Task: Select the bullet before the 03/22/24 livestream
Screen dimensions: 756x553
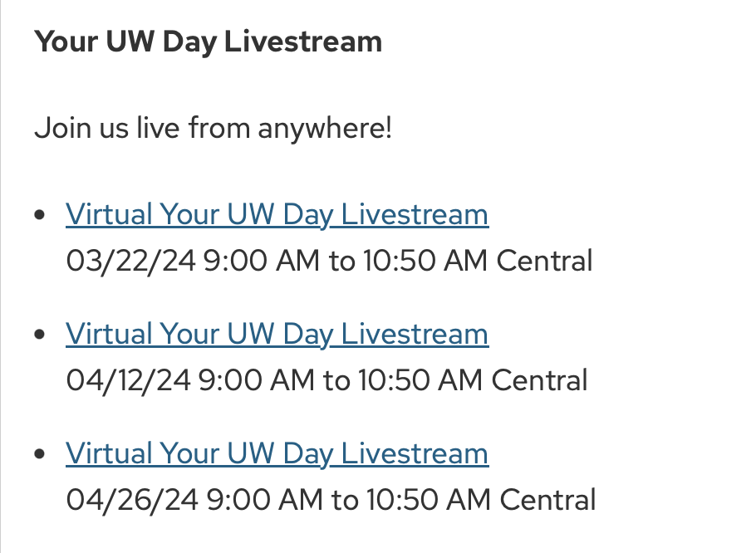Action: (x=40, y=215)
